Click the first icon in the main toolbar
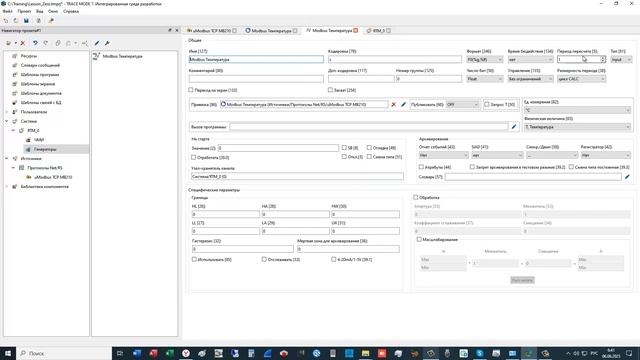 click(x=6, y=20)
